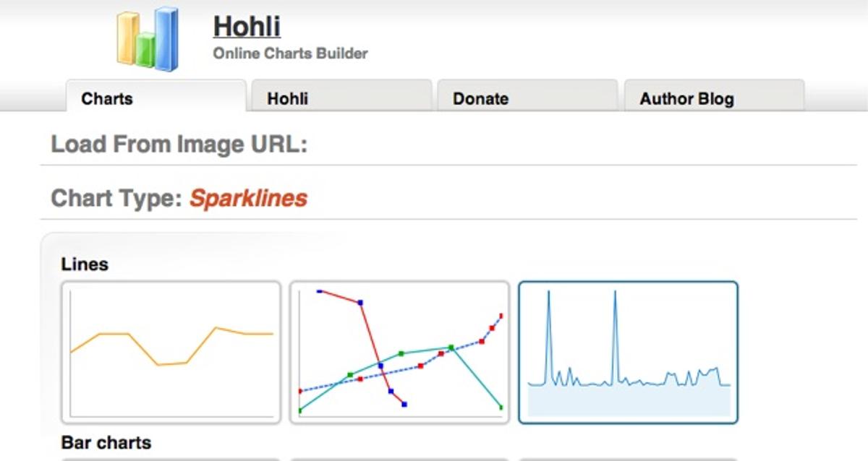
Task: Select the first bar chart thumbnail at bottom
Action: 171,458
